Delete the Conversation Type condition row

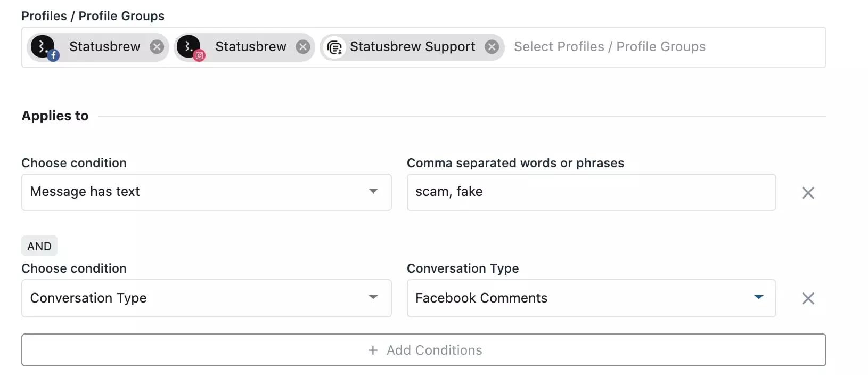[x=808, y=298]
